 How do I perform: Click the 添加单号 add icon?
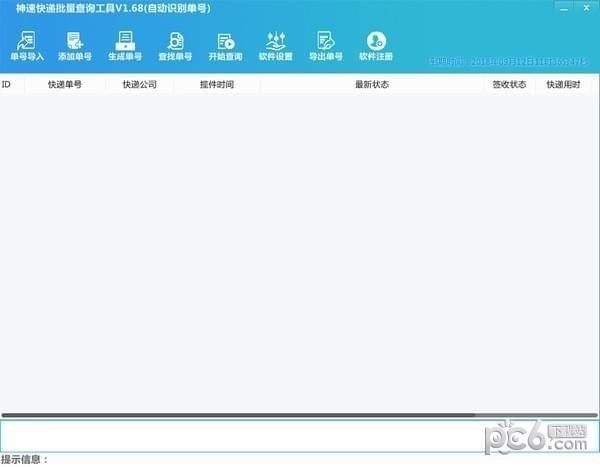click(x=75, y=46)
